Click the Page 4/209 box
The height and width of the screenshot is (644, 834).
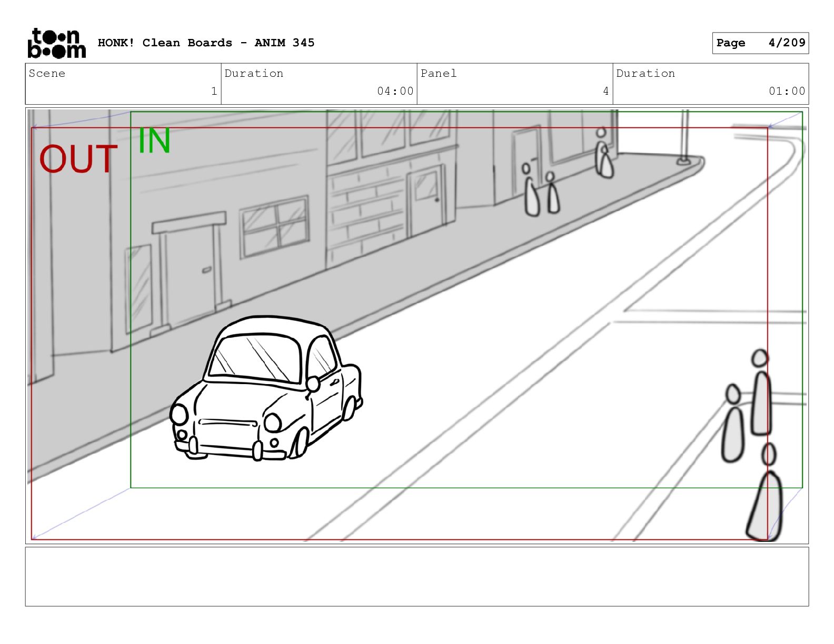tap(760, 43)
